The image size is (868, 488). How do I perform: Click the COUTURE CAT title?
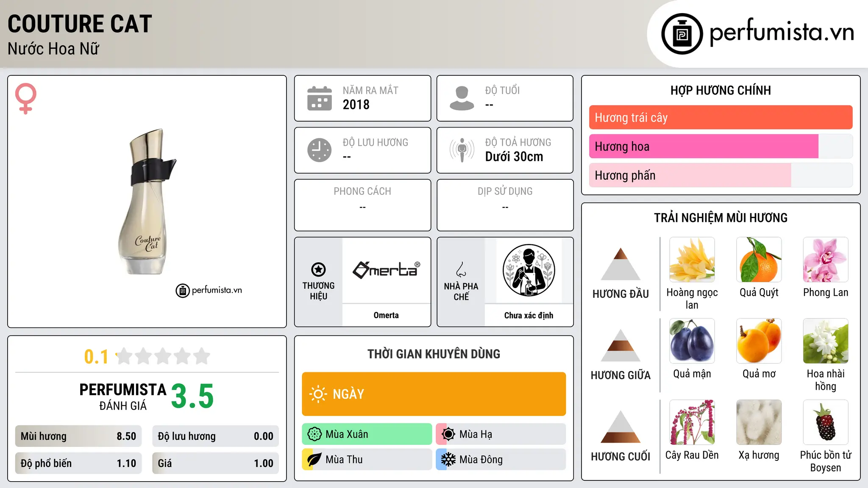tap(80, 24)
